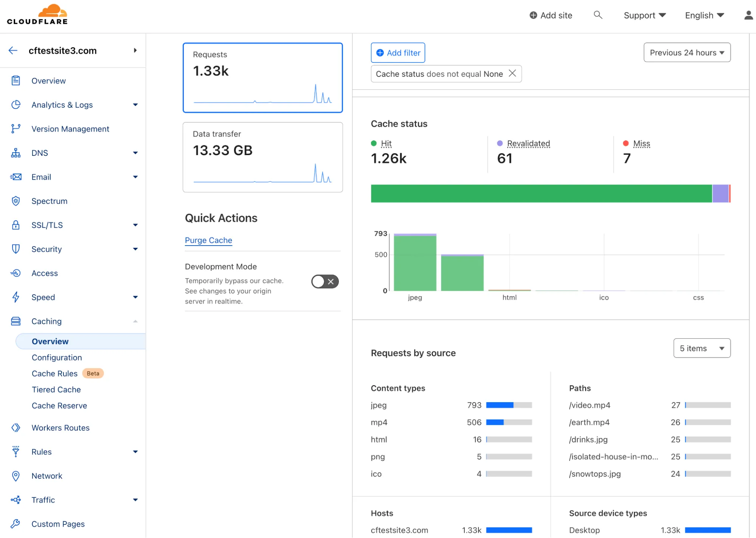Switch to the Configuration caching tab
This screenshot has width=756, height=538.
tap(57, 357)
